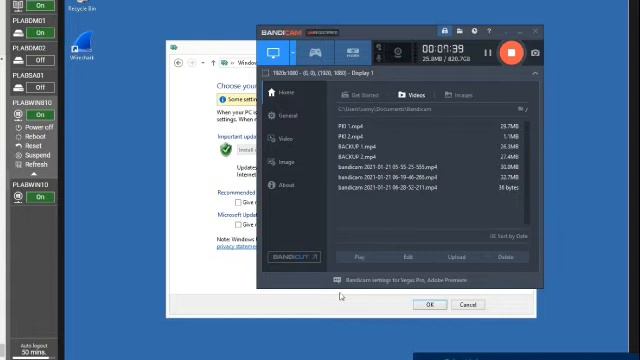Click Cancel in Windows Update window

(x=468, y=304)
